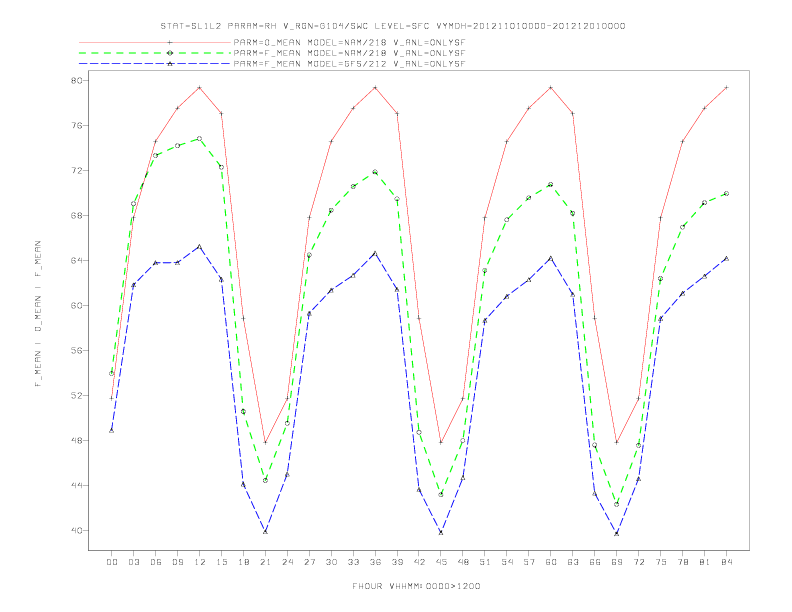Select the F_MEAN GFS/212 legend label
This screenshot has width=792, height=612.
[349, 64]
